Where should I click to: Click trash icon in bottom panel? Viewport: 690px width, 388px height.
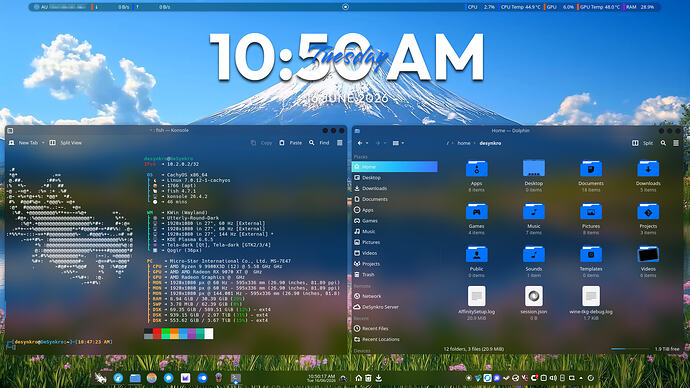(368, 378)
